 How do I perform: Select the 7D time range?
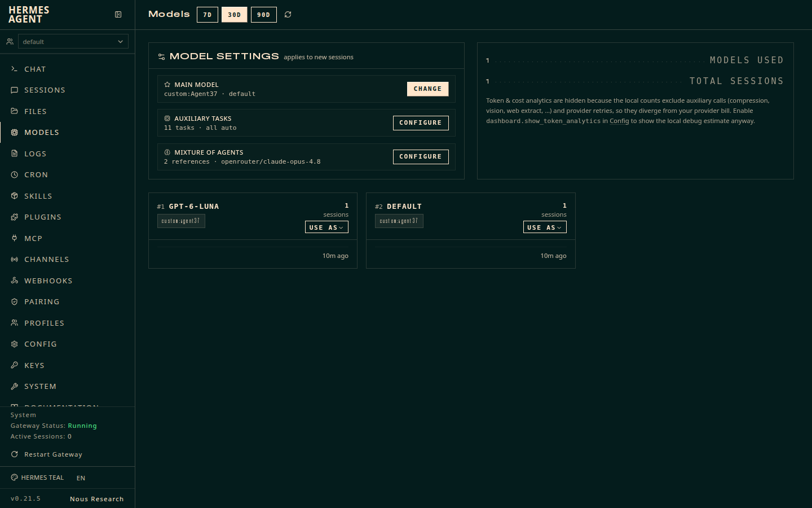tap(208, 15)
